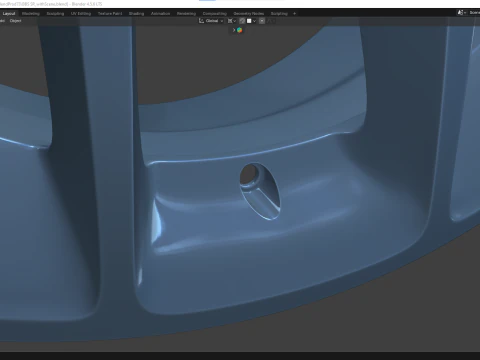Toggle snapping magnet button
The image size is (480, 360).
pyautogui.click(x=242, y=21)
